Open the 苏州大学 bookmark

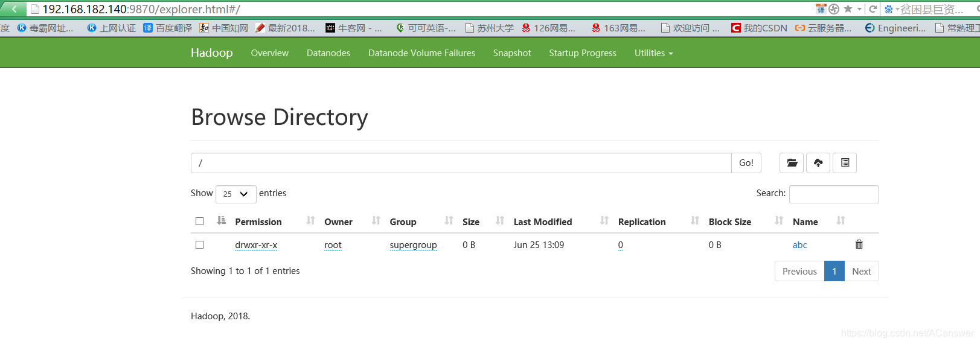490,28
